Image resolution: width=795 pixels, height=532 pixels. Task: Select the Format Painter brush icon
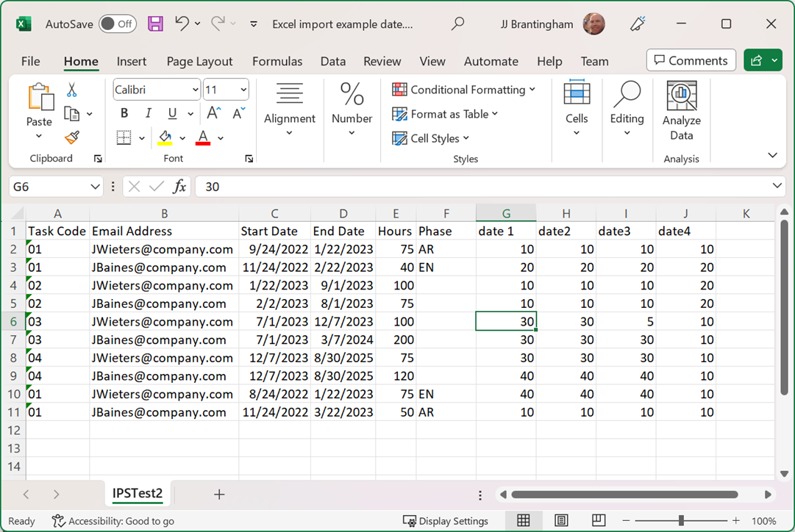pyautogui.click(x=71, y=137)
